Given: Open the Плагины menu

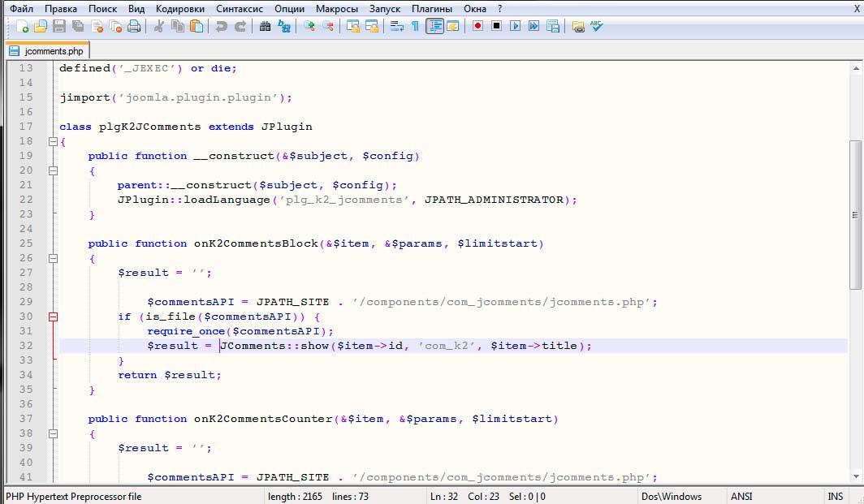Looking at the screenshot, I should pos(432,9).
